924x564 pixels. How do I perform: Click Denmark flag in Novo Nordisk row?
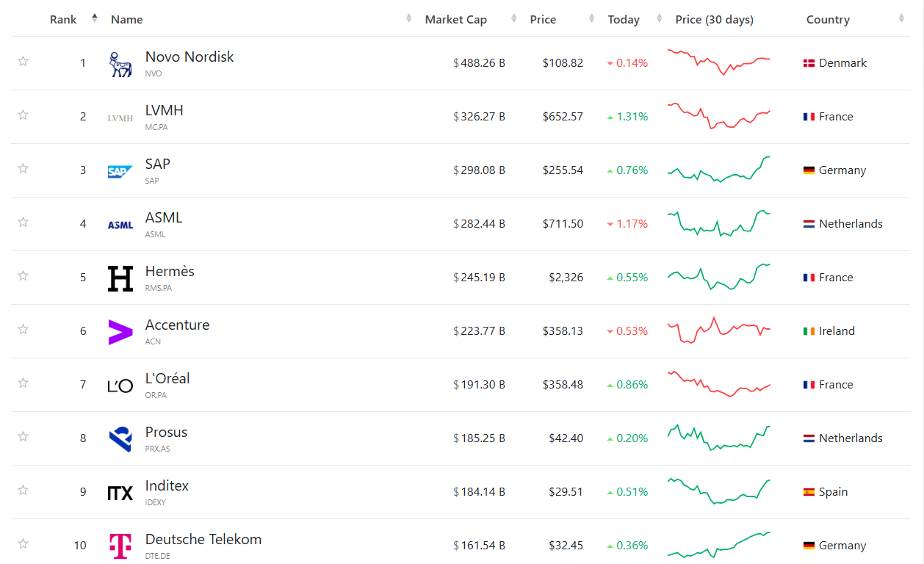point(809,63)
